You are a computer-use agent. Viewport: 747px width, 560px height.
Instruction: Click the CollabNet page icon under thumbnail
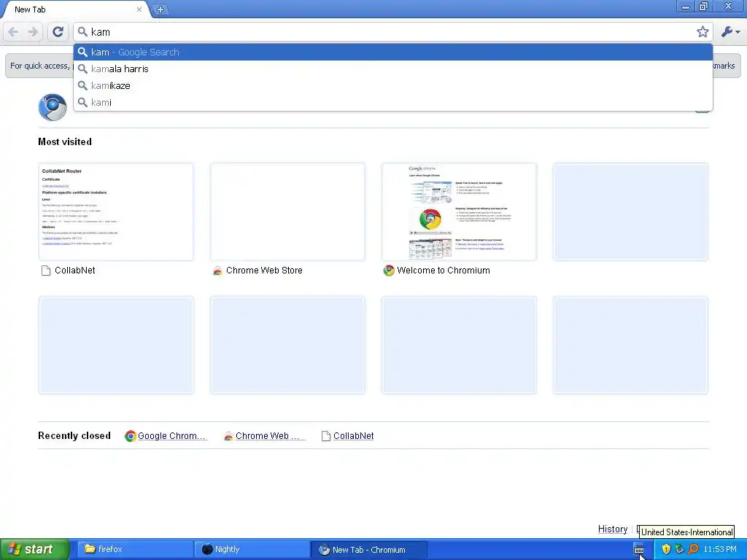coord(46,271)
